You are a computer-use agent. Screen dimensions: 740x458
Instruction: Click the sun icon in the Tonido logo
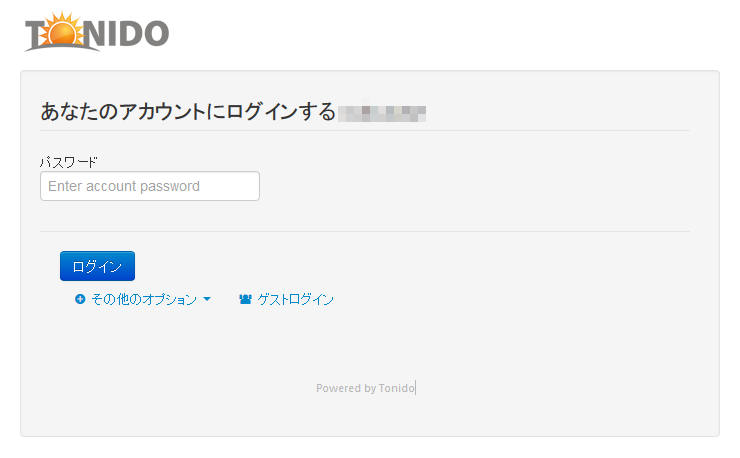(62, 29)
